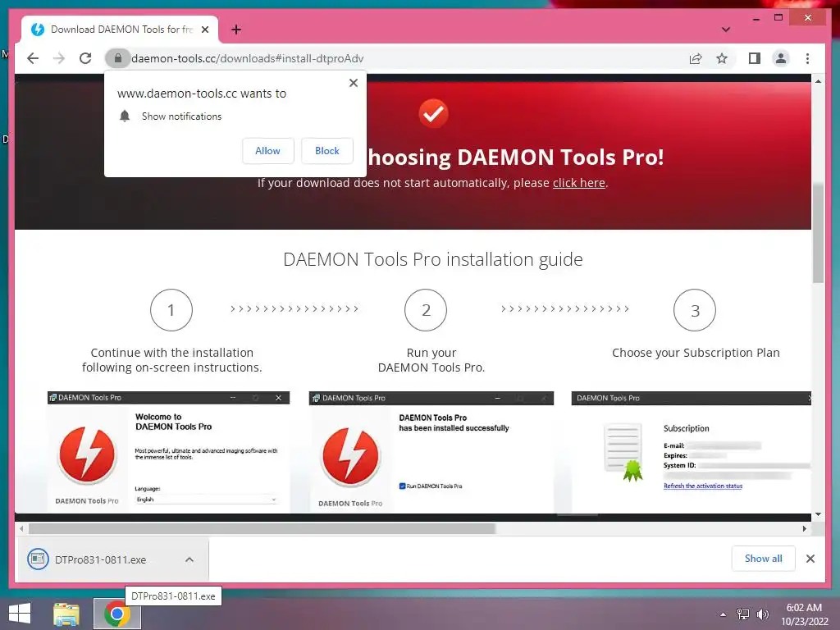Open the Welcome to DAEMON Tools Pro screenshot
This screenshot has width=840, height=630.
tap(169, 452)
